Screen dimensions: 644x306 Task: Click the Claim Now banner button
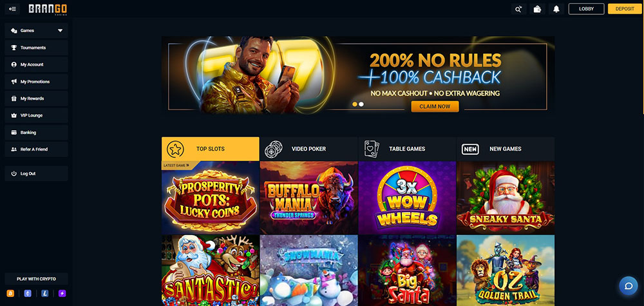coord(435,106)
